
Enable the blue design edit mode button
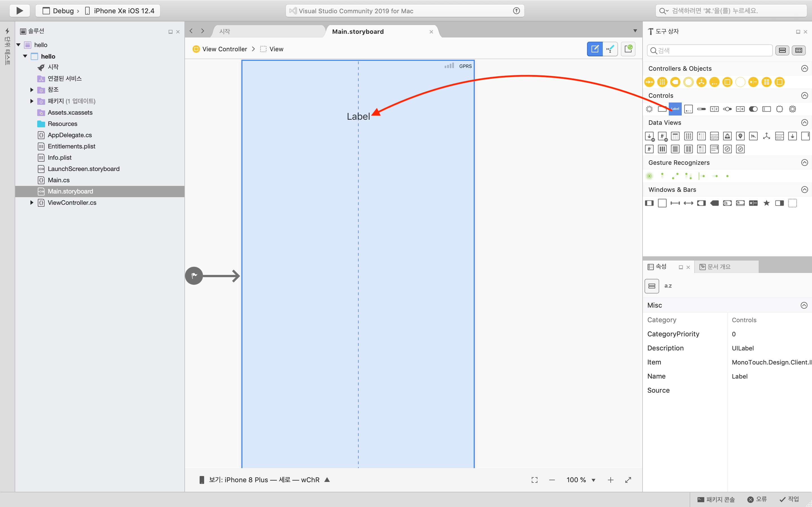click(x=595, y=49)
